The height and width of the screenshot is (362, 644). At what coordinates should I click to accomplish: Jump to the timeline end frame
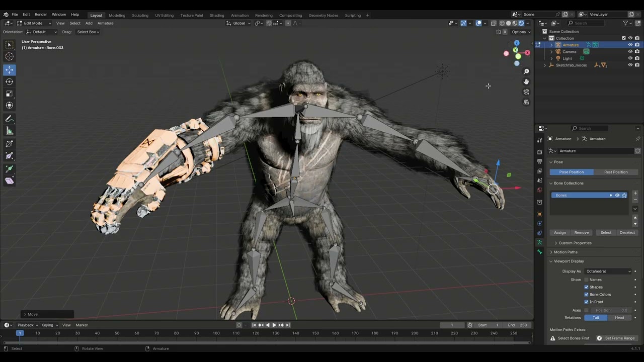[288, 325]
